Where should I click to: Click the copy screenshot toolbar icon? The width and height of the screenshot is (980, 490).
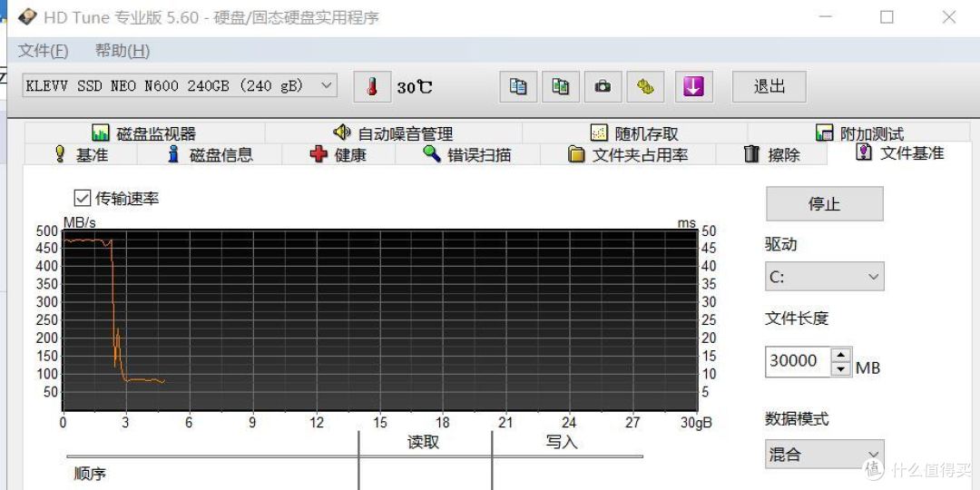[x=561, y=87]
